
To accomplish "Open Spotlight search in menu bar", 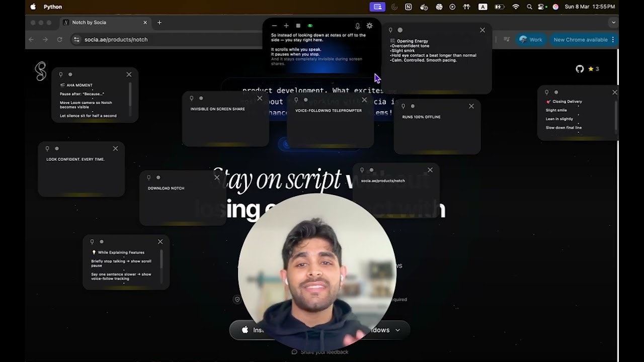I will click(x=529, y=7).
